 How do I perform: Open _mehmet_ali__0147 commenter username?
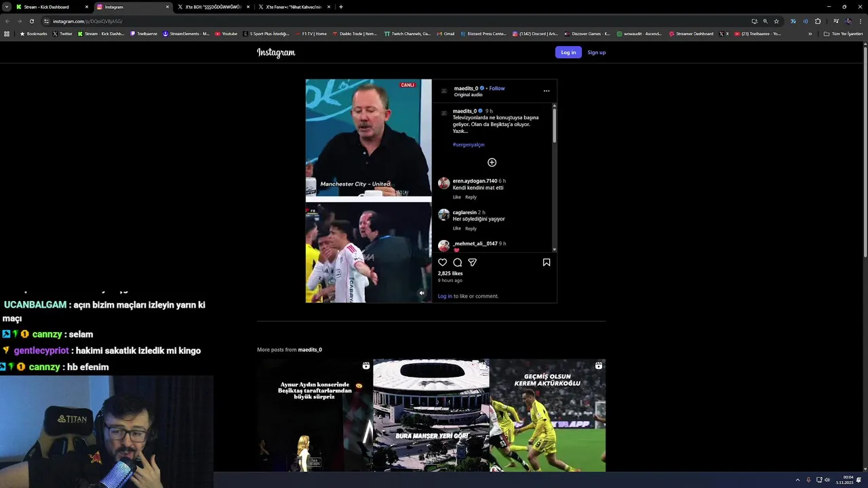[x=475, y=243]
